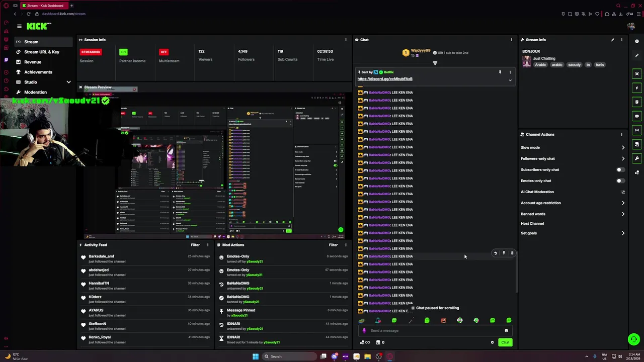Open the Kick hamburger menu
This screenshot has height=362, width=644.
[x=19, y=26]
